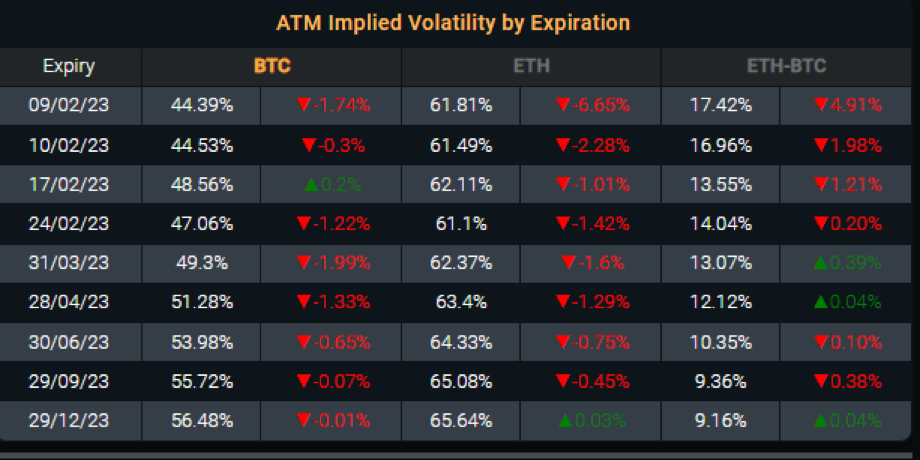Image resolution: width=920 pixels, height=460 pixels.
Task: Click the green up arrow beside ETH 0.03%
Action: click(568, 419)
